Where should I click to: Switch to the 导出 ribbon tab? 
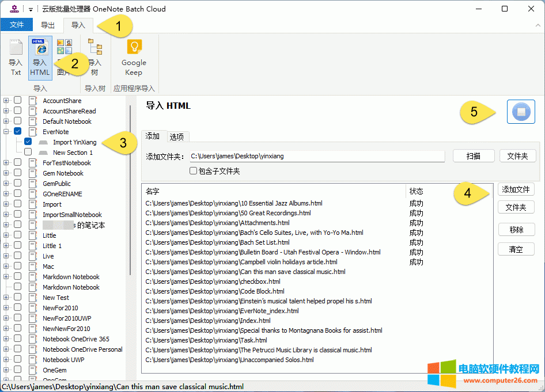(47, 25)
